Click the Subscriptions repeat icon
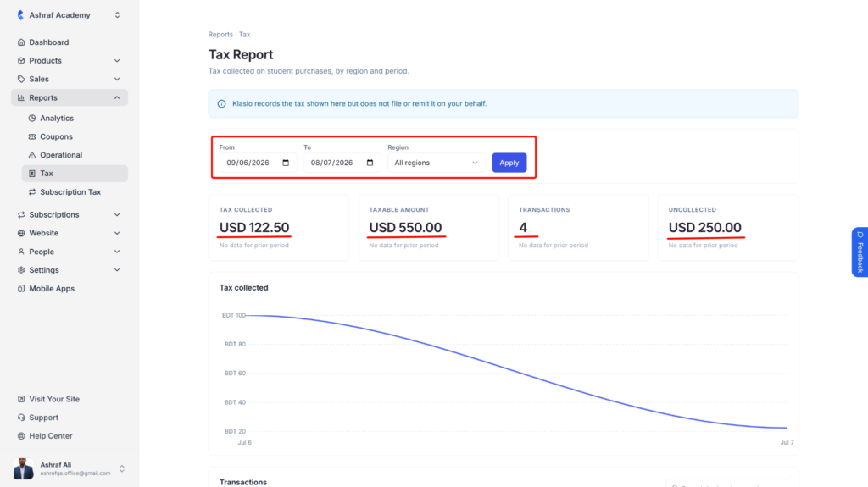 [x=21, y=215]
